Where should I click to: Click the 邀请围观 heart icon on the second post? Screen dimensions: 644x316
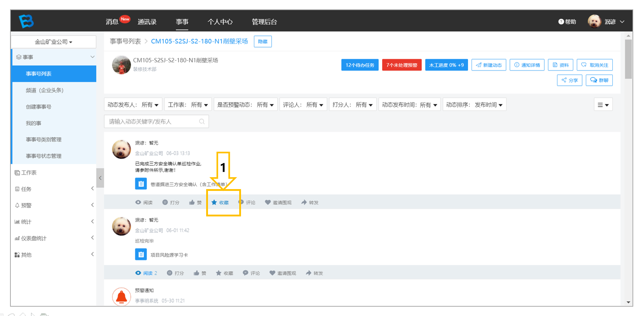[272, 273]
